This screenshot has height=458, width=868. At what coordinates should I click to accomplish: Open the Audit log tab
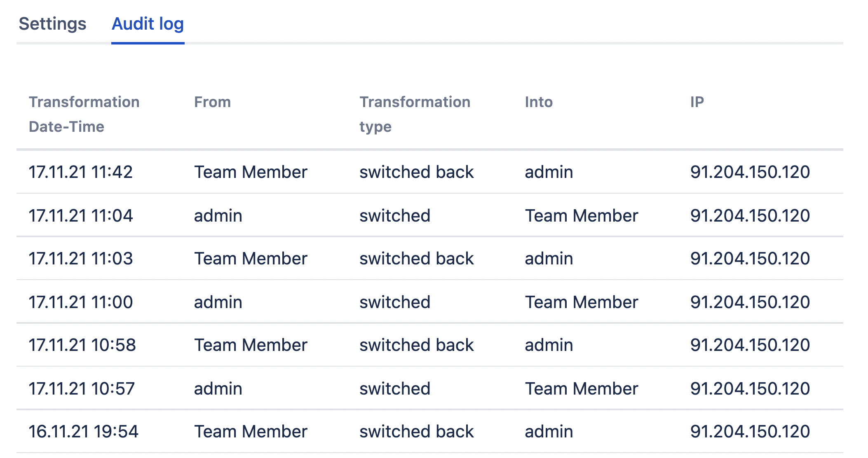pyautogui.click(x=148, y=24)
